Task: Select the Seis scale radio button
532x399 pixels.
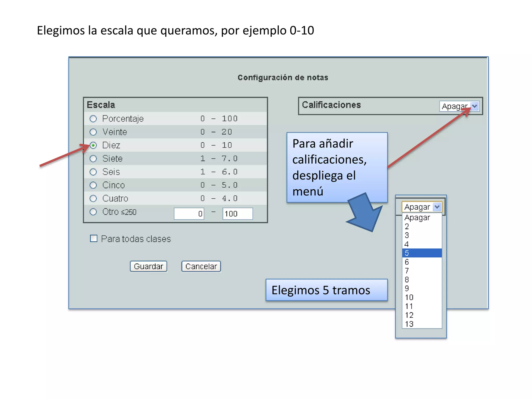Action: (93, 172)
